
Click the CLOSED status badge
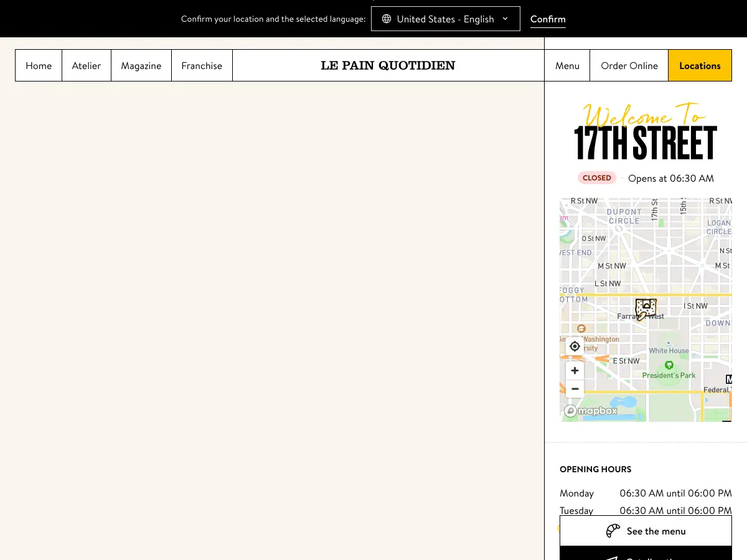coord(597,178)
